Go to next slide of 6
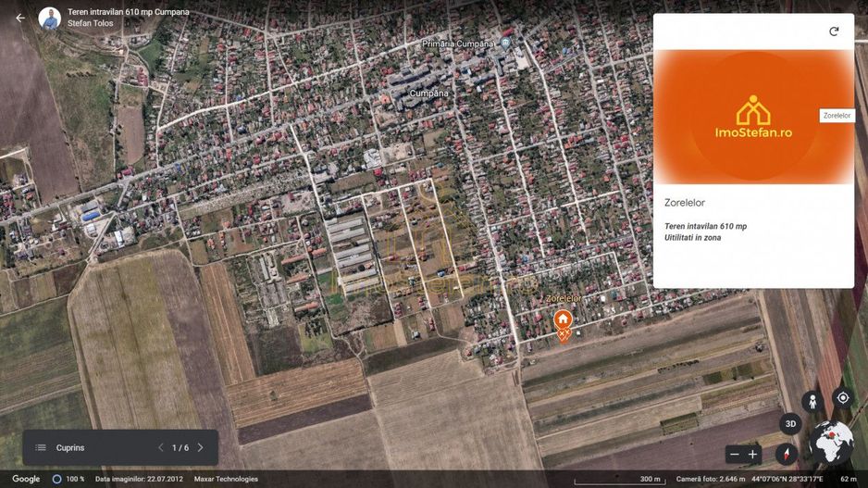This screenshot has height=488, width=868. [x=200, y=448]
